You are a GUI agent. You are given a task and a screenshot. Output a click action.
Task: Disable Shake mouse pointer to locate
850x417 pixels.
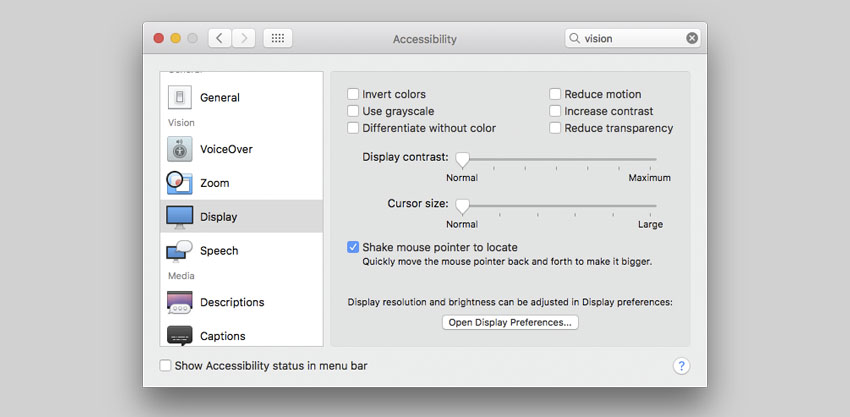pos(353,247)
